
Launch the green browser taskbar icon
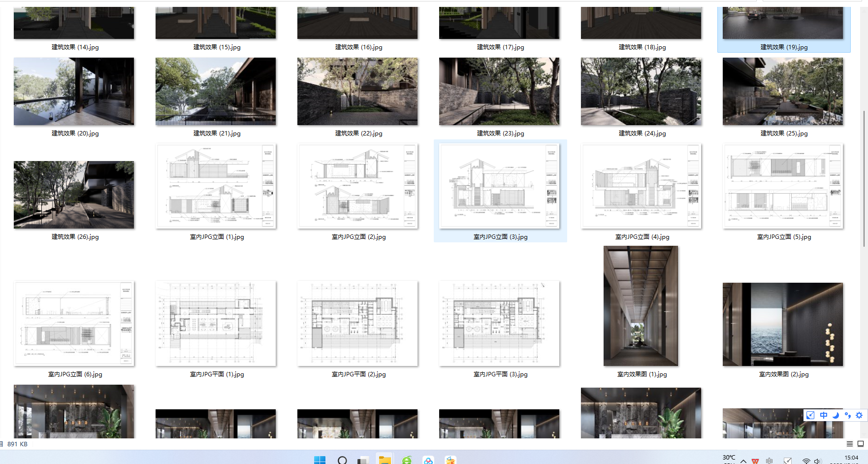[x=407, y=460]
